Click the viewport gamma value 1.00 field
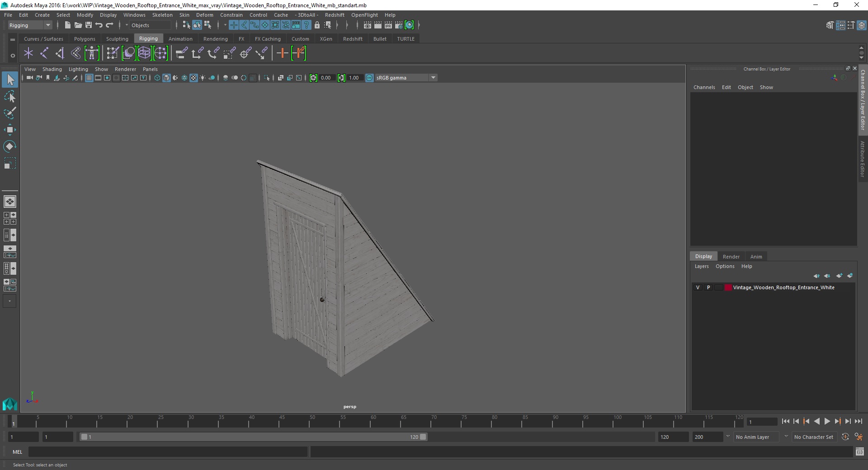This screenshot has height=470, width=868. tap(354, 78)
